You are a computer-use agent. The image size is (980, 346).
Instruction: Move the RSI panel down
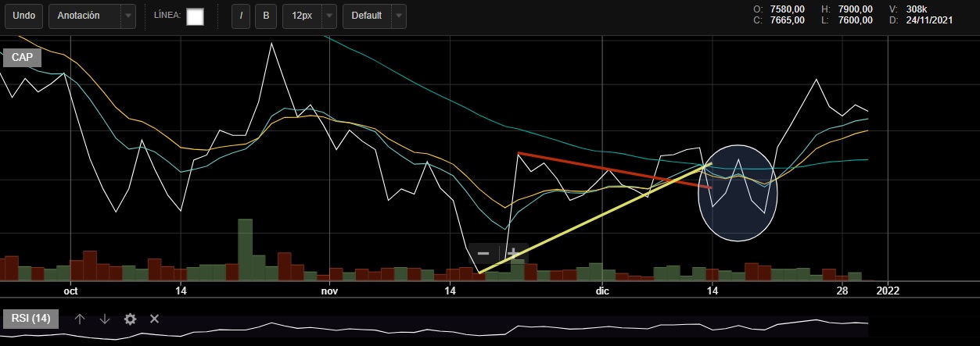(x=105, y=319)
